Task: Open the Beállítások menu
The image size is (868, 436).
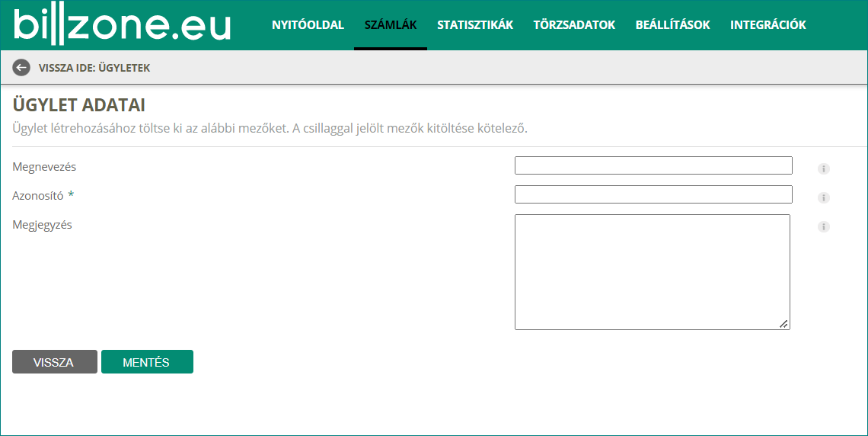Action: point(672,25)
